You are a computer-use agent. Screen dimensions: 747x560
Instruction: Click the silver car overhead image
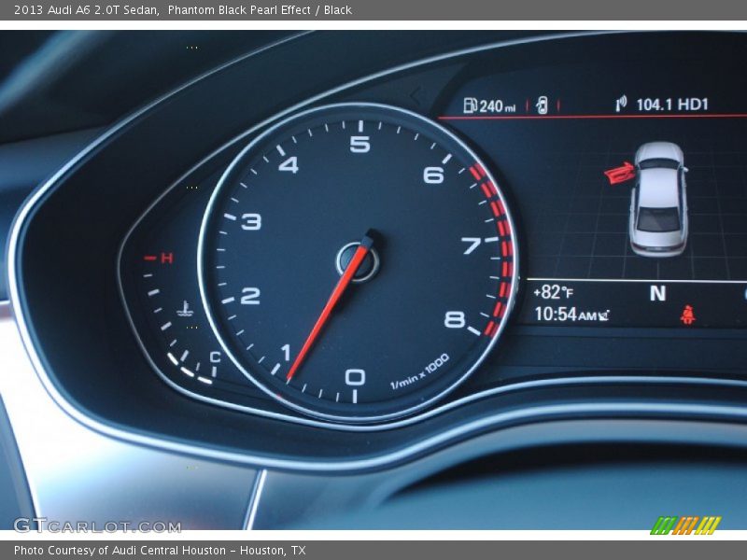[x=658, y=198]
